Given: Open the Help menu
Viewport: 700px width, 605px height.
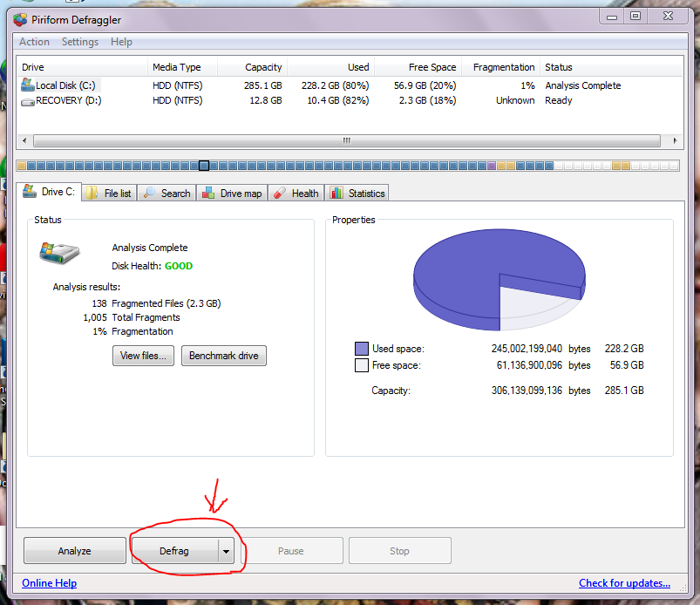Looking at the screenshot, I should [121, 42].
